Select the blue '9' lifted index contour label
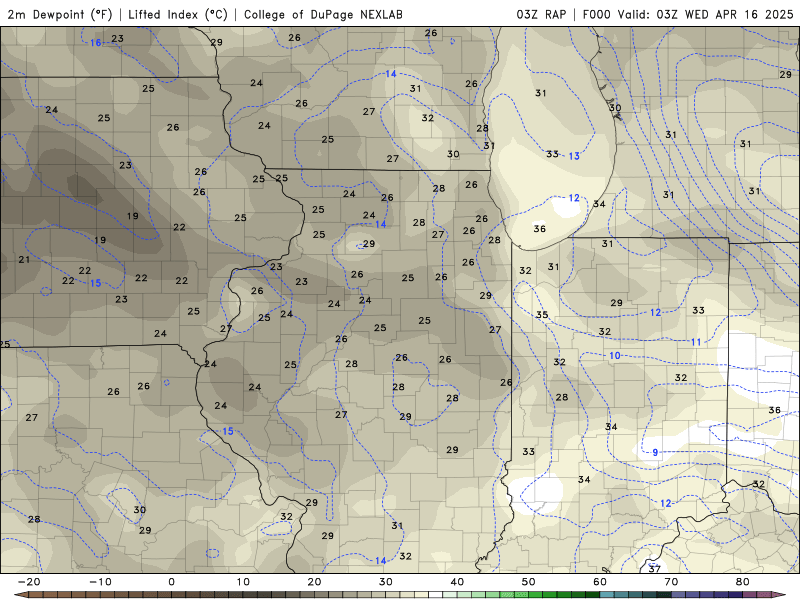Image resolution: width=800 pixels, height=600 pixels. [655, 452]
